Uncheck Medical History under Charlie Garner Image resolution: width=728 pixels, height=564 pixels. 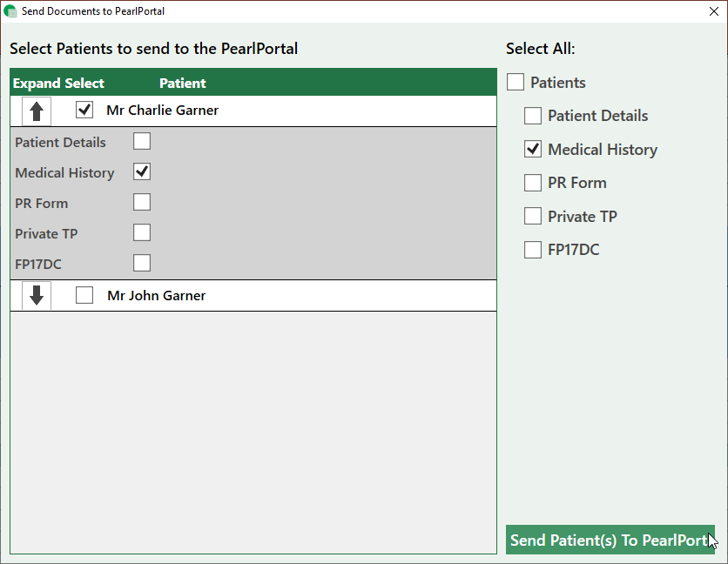(142, 171)
